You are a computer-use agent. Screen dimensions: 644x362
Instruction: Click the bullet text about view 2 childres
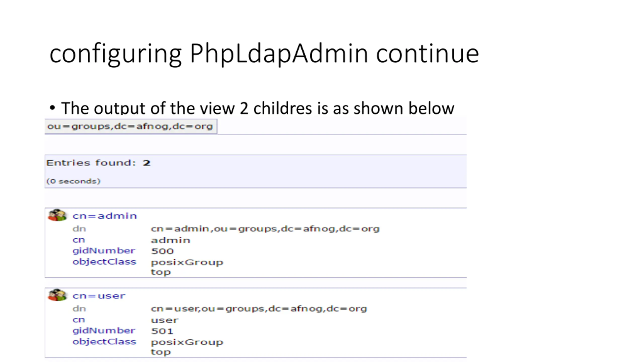tap(258, 108)
